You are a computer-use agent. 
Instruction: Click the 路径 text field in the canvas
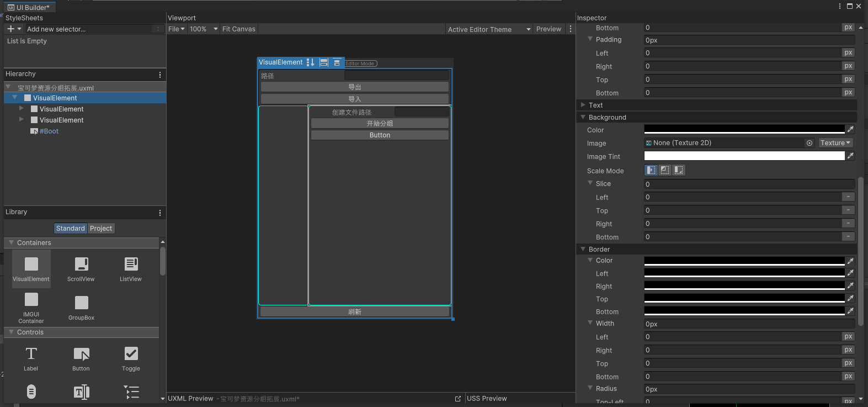pyautogui.click(x=397, y=76)
